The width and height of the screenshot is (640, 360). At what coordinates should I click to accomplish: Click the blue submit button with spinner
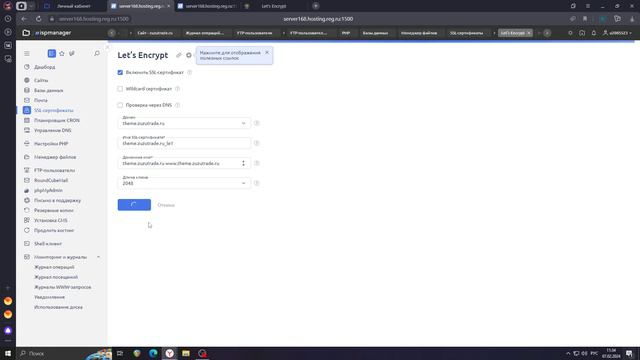click(x=134, y=205)
